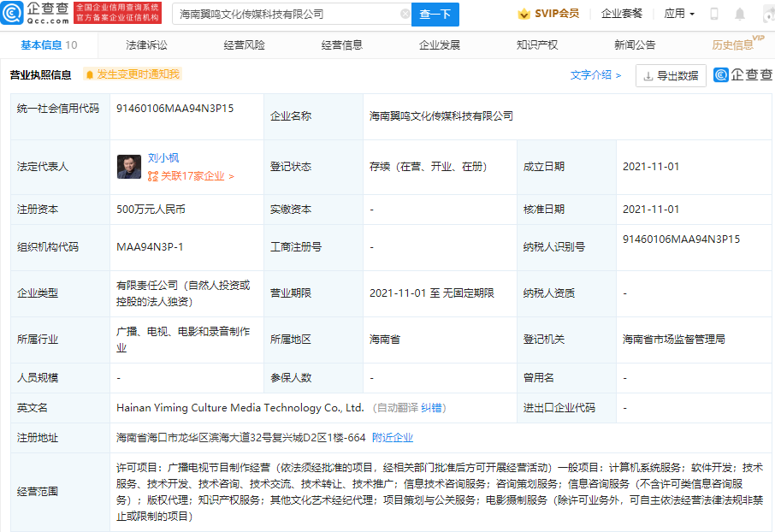Open the 附近企业 link
The image size is (775, 532).
[x=393, y=437]
